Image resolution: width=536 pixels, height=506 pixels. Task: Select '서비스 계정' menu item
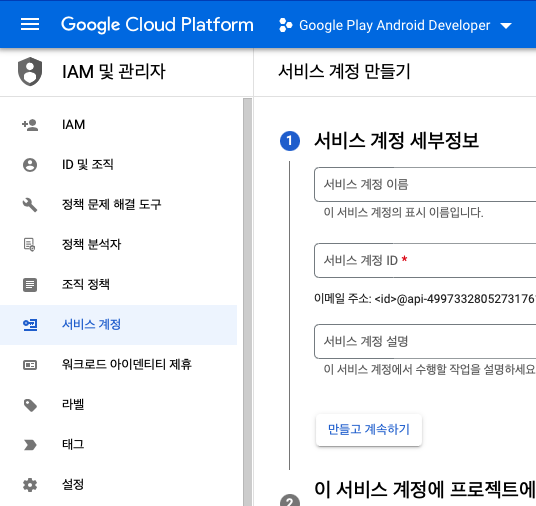click(118, 325)
